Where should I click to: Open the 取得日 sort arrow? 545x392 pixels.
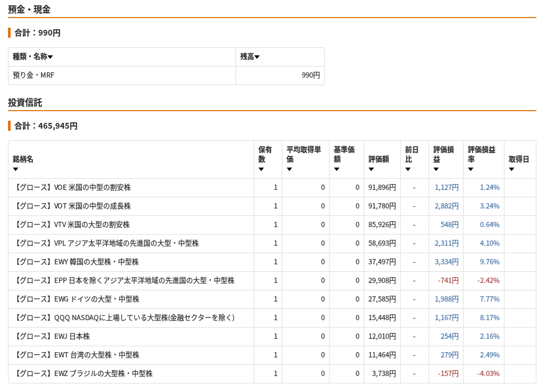click(512, 169)
